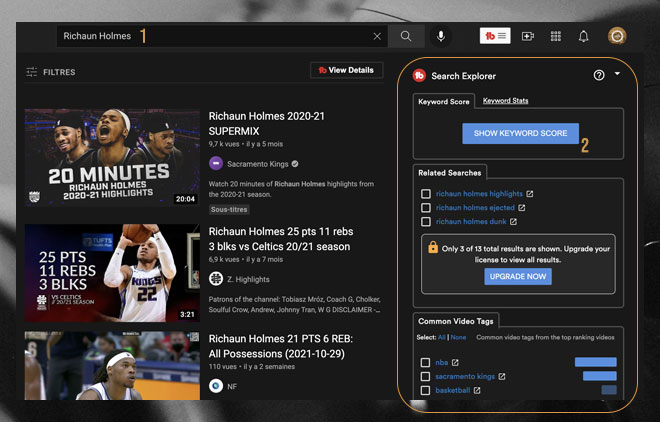Expand the Search Explorer dropdown arrow

click(618, 74)
